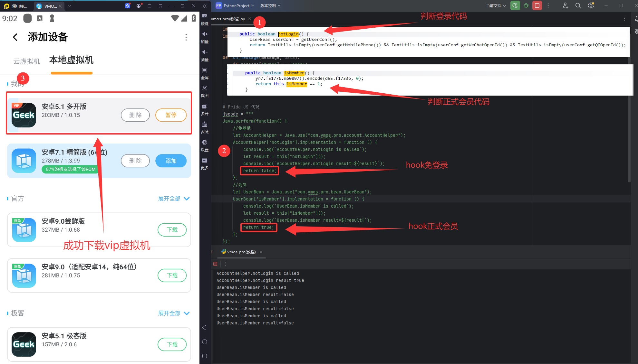Open the emulator tab list dropdown
The height and width of the screenshot is (364, 638).
(70, 6)
